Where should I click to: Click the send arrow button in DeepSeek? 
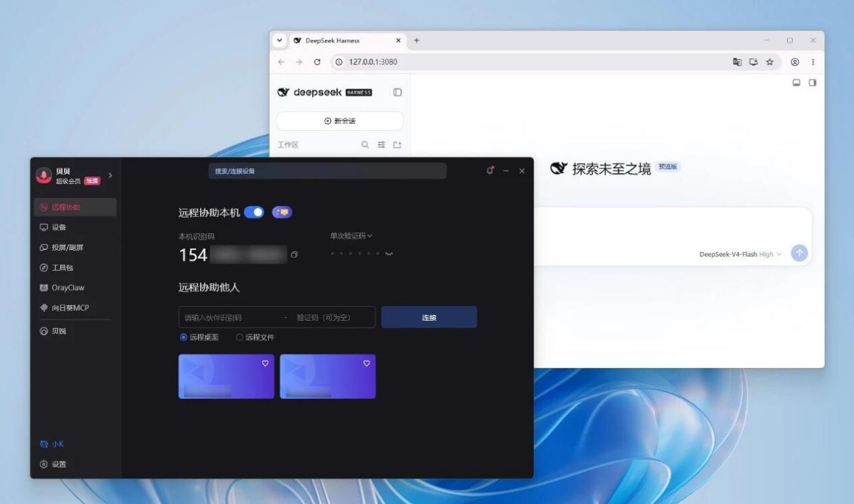[x=799, y=253]
